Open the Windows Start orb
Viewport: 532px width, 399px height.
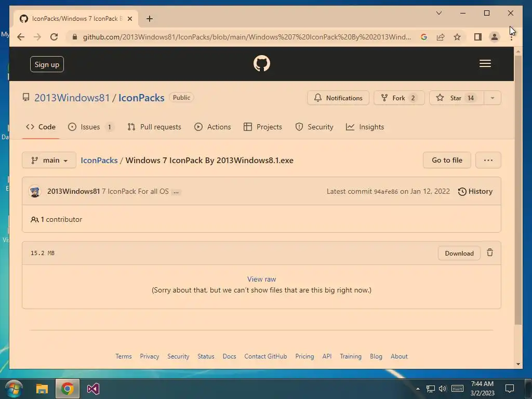(14, 389)
